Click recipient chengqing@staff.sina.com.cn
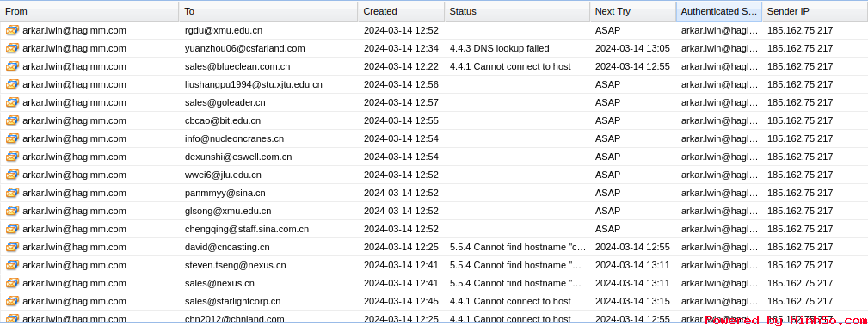 tap(247, 229)
